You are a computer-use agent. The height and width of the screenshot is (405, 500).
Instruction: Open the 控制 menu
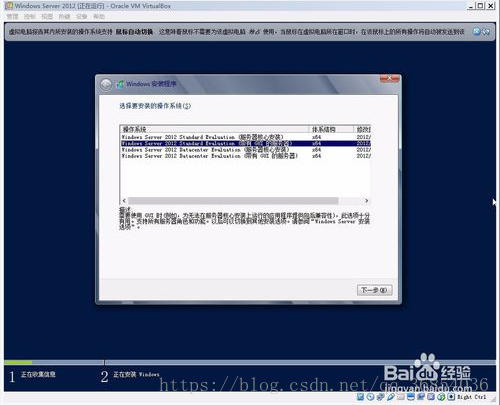[30, 16]
